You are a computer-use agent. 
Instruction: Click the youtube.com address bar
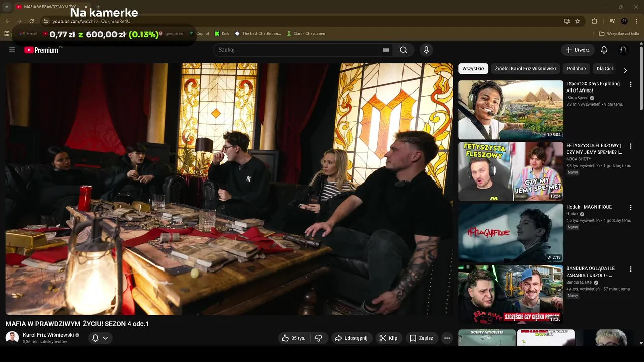coord(302,21)
